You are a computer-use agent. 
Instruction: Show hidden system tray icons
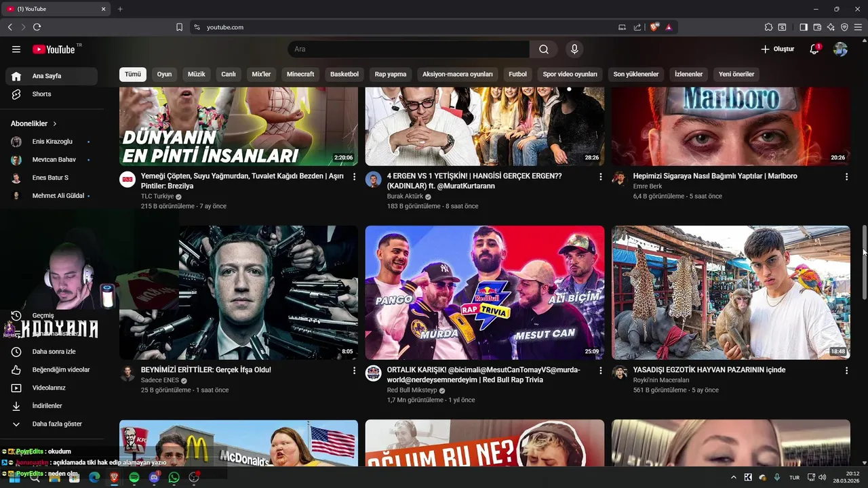click(x=733, y=477)
